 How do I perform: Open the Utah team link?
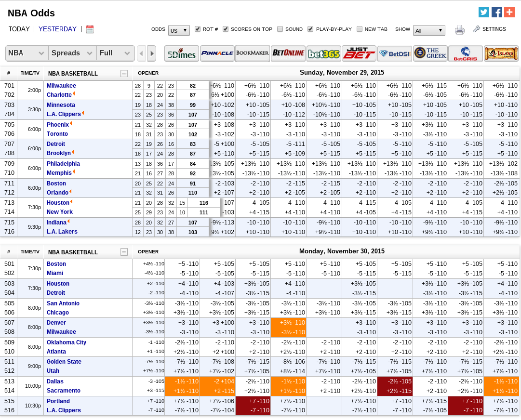53,371
